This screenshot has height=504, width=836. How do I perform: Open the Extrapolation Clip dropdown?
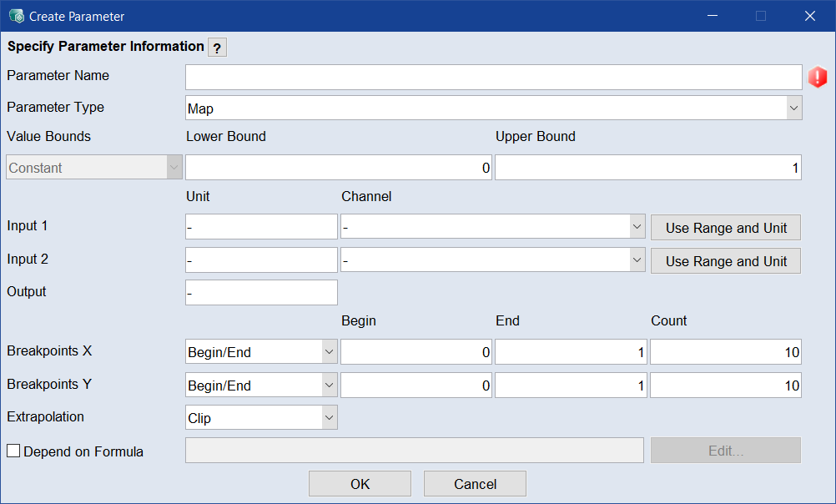tap(261, 418)
